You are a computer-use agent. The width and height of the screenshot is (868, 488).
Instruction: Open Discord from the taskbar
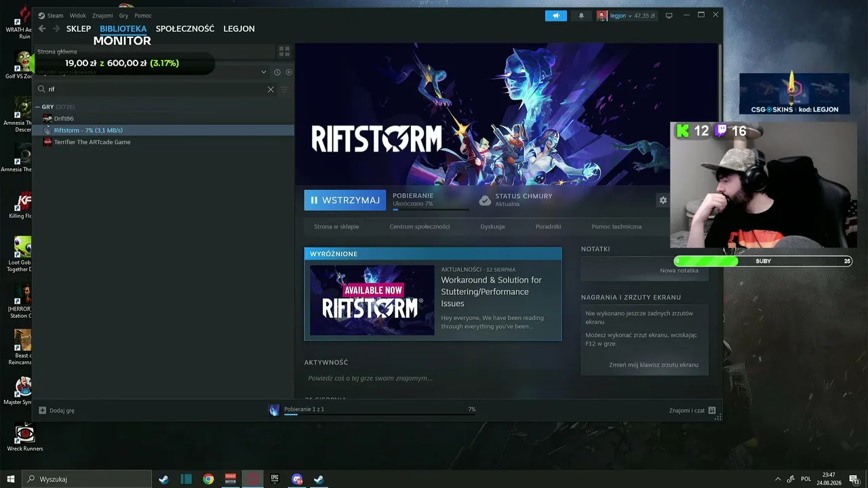[297, 479]
